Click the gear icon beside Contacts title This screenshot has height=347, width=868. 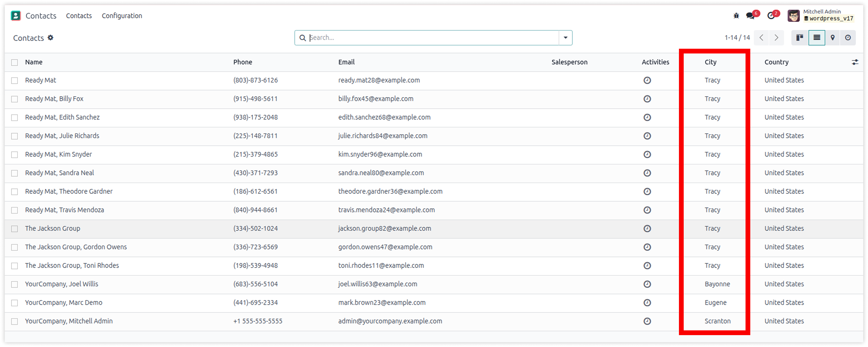[50, 38]
